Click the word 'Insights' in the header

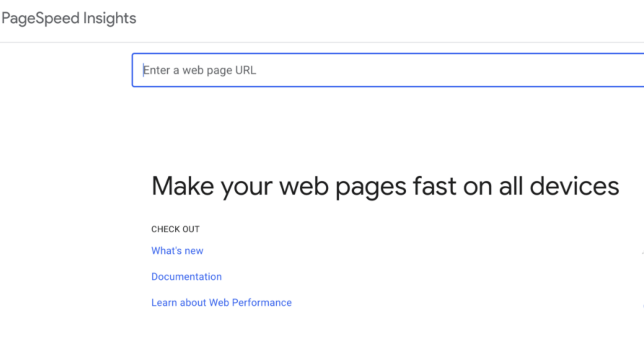tap(109, 18)
